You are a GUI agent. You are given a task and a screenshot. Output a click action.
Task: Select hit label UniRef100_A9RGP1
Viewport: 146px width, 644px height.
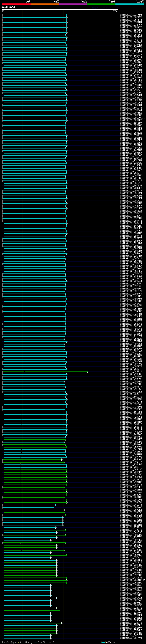[131, 442]
